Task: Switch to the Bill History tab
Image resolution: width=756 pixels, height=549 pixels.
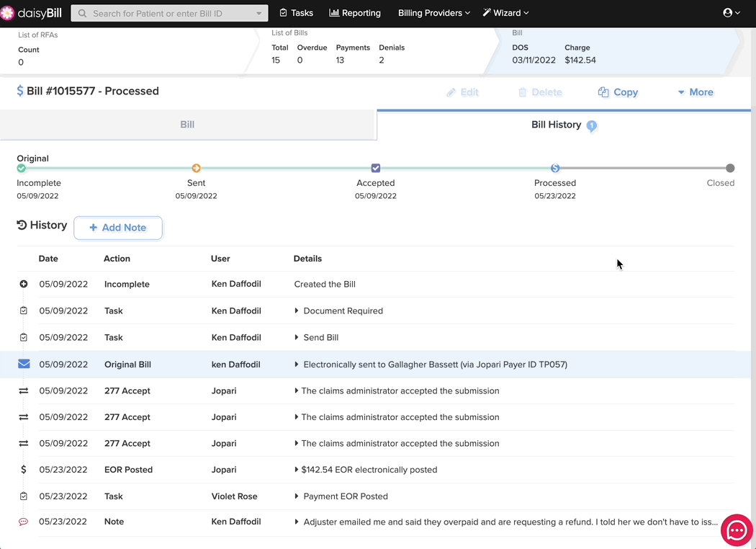Action: (564, 125)
